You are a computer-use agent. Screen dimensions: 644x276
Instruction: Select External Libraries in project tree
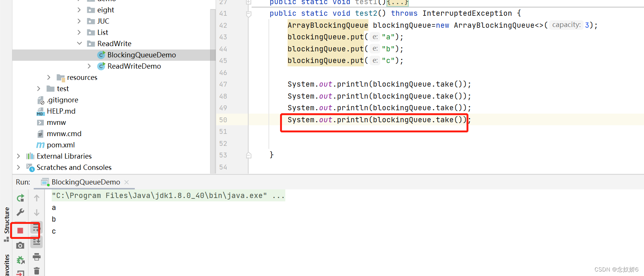64,156
